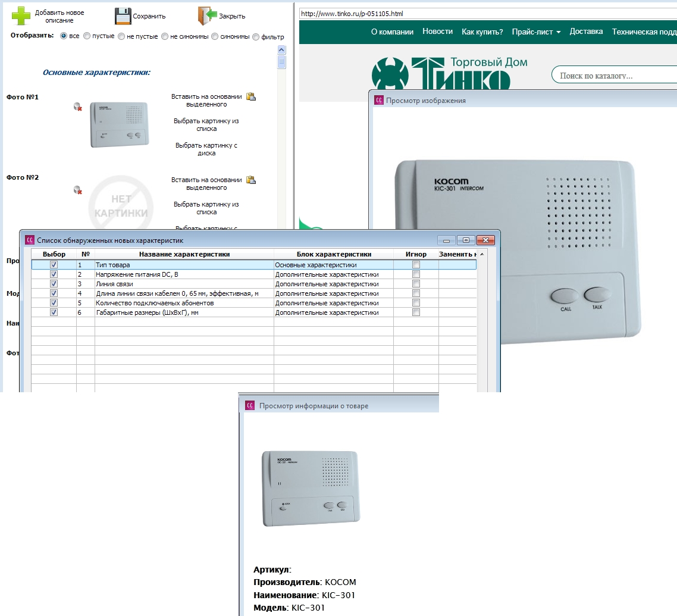Check the Игнор checkbox for Габаритные размеры
Image resolution: width=677 pixels, height=616 pixels.
(x=416, y=312)
